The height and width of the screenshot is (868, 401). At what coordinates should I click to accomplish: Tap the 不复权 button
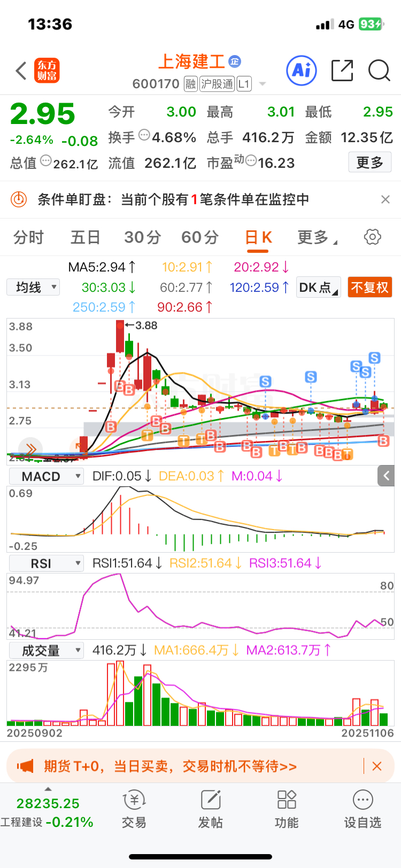coord(370,288)
